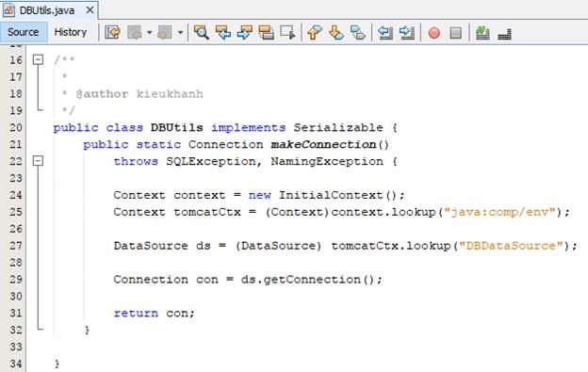Click the Java file icon on the DBUtils.java tab
The height and width of the screenshot is (372, 588).
pos(9,10)
